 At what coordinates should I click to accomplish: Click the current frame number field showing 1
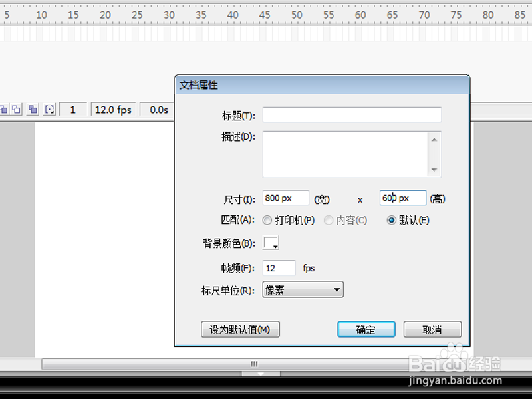tap(73, 110)
